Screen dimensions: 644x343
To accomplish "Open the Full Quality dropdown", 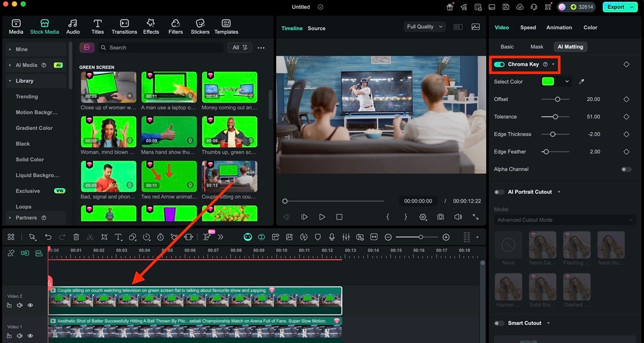I will [425, 27].
